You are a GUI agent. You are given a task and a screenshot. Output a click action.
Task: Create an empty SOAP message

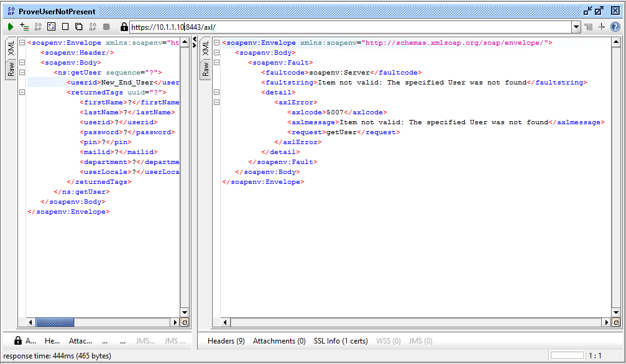coord(65,27)
